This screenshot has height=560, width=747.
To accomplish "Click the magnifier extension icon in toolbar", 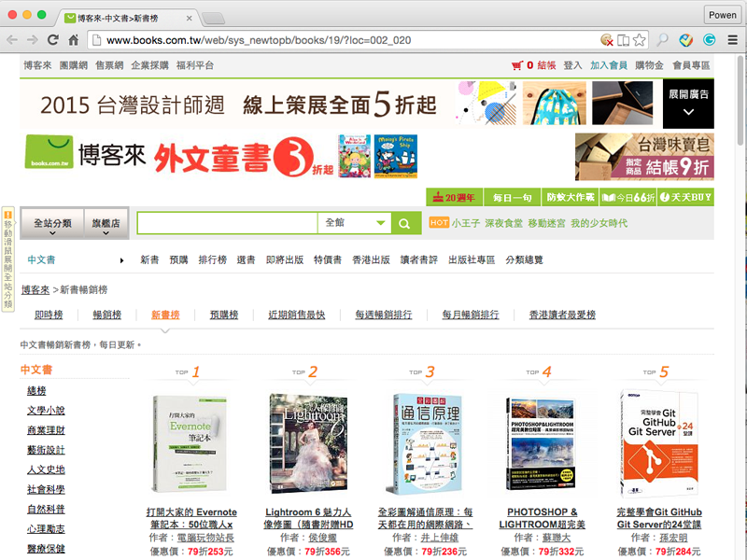I will pos(662,40).
